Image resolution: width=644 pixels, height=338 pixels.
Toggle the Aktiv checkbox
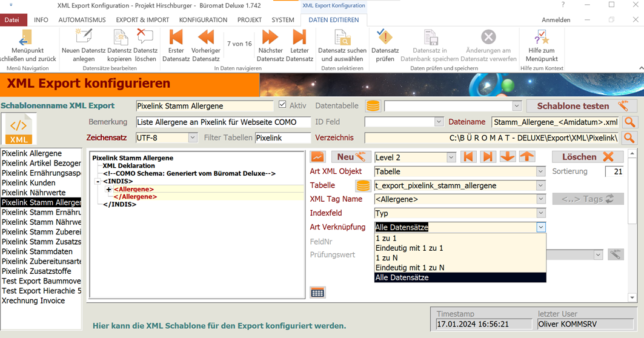(x=282, y=105)
